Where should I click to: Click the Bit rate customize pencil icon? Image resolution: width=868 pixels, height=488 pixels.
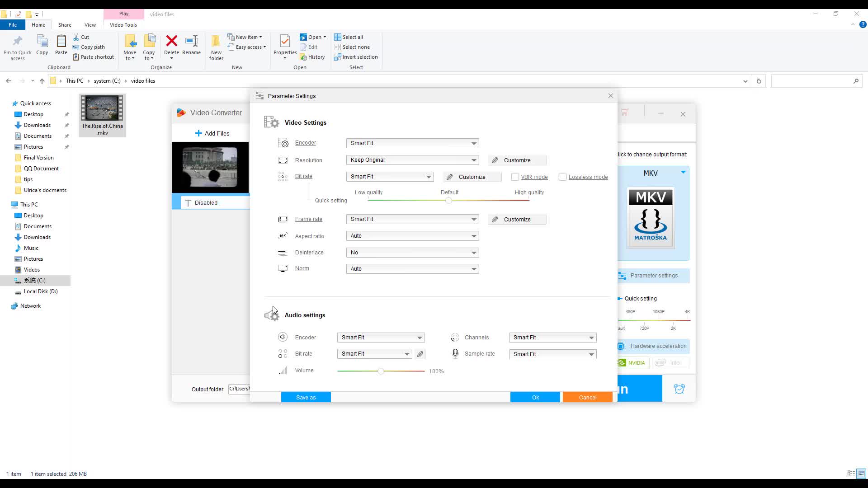coord(449,176)
